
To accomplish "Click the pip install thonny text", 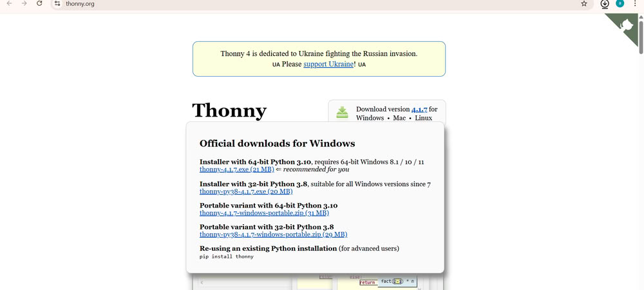I will point(226,256).
